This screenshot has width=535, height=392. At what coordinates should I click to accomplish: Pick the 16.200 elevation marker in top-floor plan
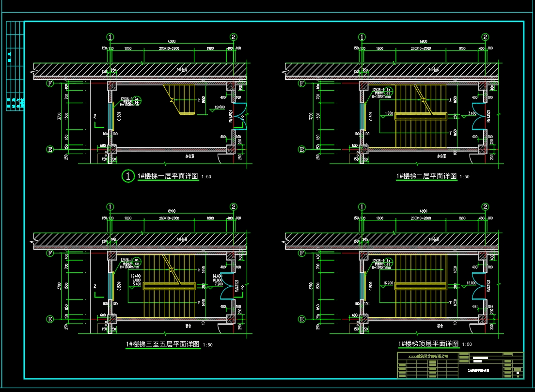coord(388,282)
